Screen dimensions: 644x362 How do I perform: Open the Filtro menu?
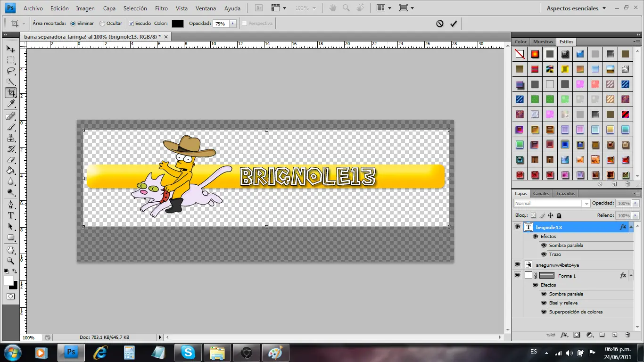click(161, 8)
